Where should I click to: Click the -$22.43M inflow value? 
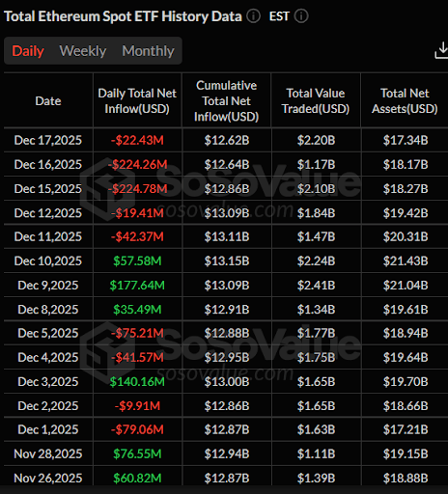click(137, 140)
